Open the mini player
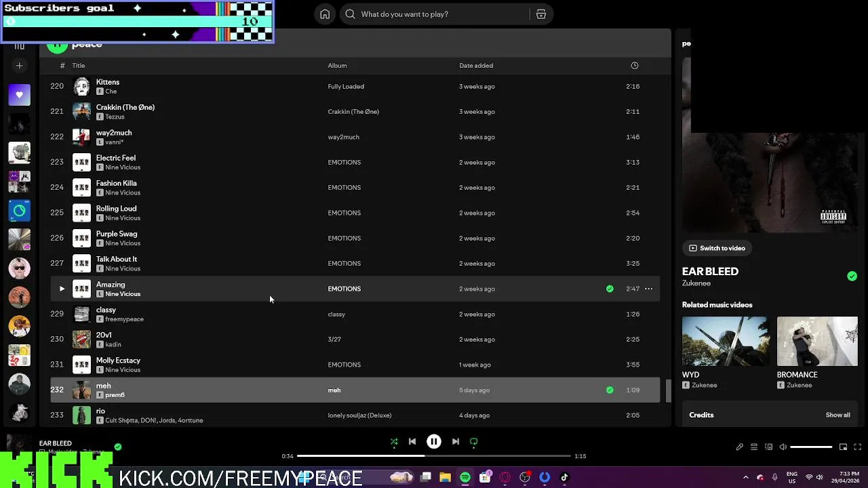 click(843, 447)
